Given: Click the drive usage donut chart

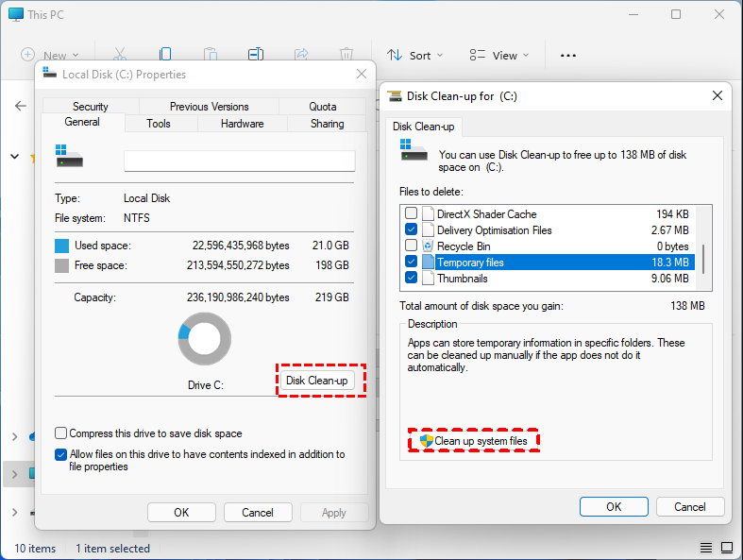Looking at the screenshot, I should pos(205,339).
